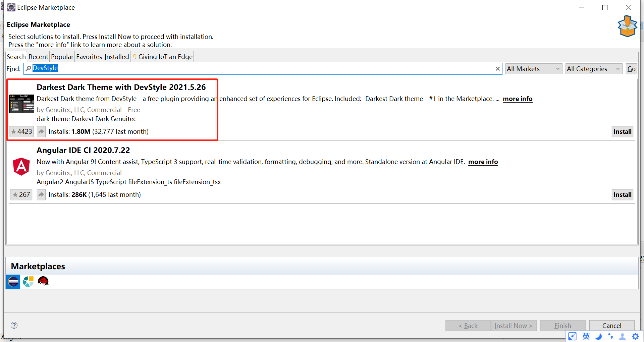Share the Darkest Dark Theme solution
644x342 pixels.
coord(41,131)
